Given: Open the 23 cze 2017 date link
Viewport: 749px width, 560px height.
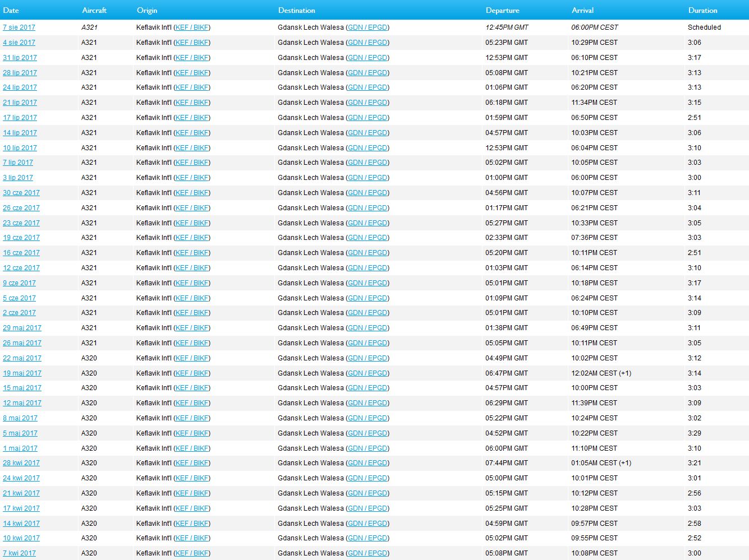Looking at the screenshot, I should (21, 223).
